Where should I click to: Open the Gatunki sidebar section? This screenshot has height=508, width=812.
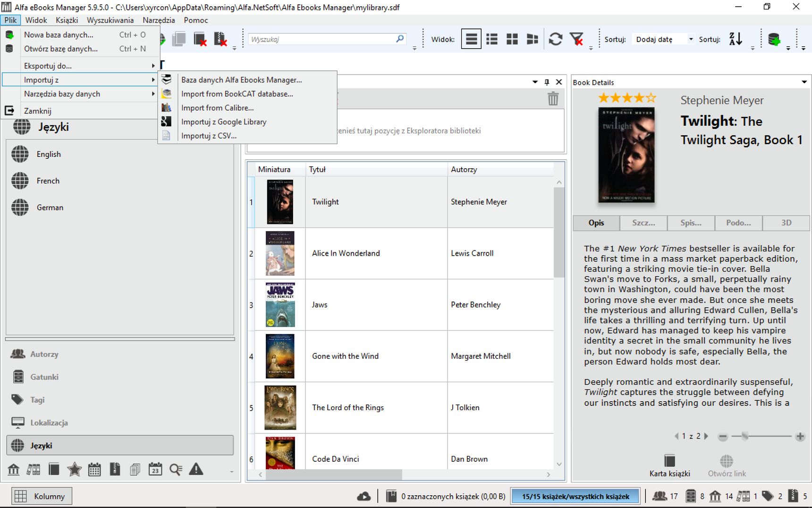(x=120, y=377)
